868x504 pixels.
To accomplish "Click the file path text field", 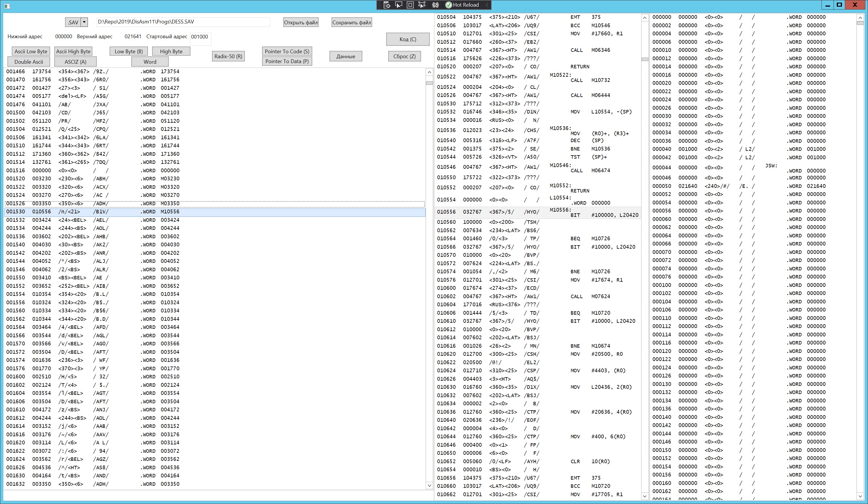I will [183, 22].
